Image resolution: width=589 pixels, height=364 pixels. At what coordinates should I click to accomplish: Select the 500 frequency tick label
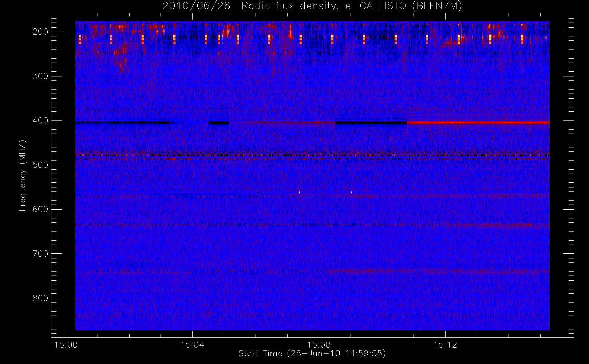pos(40,165)
